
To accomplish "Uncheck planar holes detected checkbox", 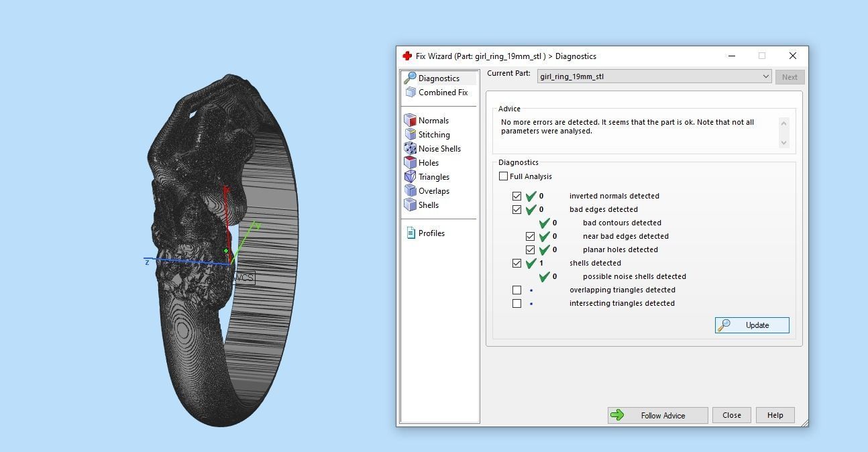I will (x=530, y=249).
